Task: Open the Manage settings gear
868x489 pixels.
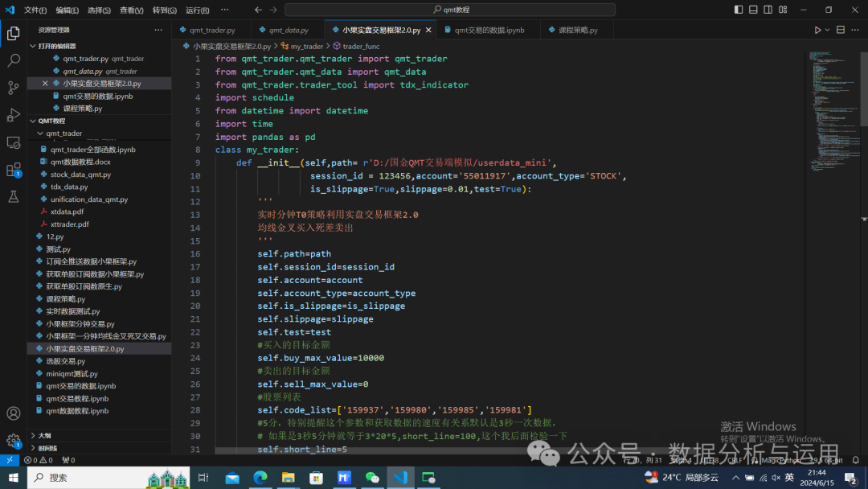Action: point(14,441)
